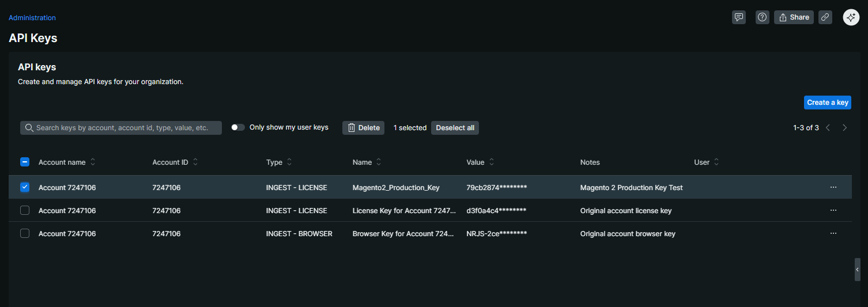Viewport: 868px width, 307px height.
Task: Click the Create a key button
Action: [827, 103]
